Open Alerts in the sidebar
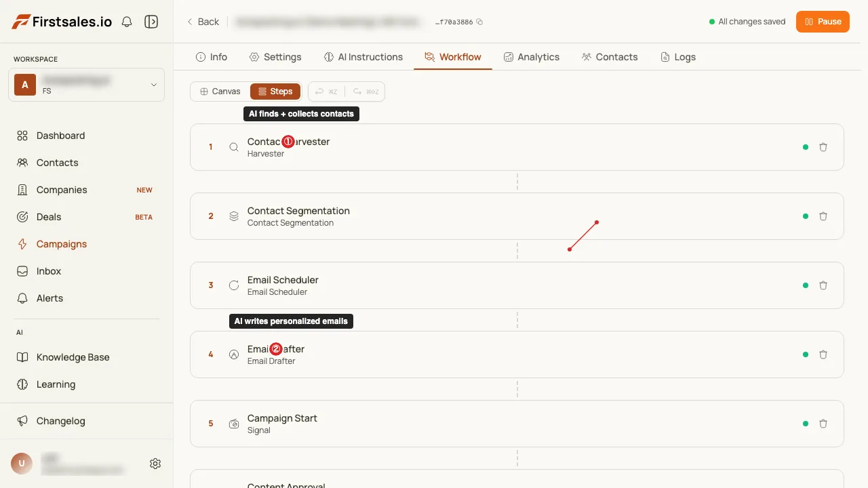 click(x=86, y=298)
